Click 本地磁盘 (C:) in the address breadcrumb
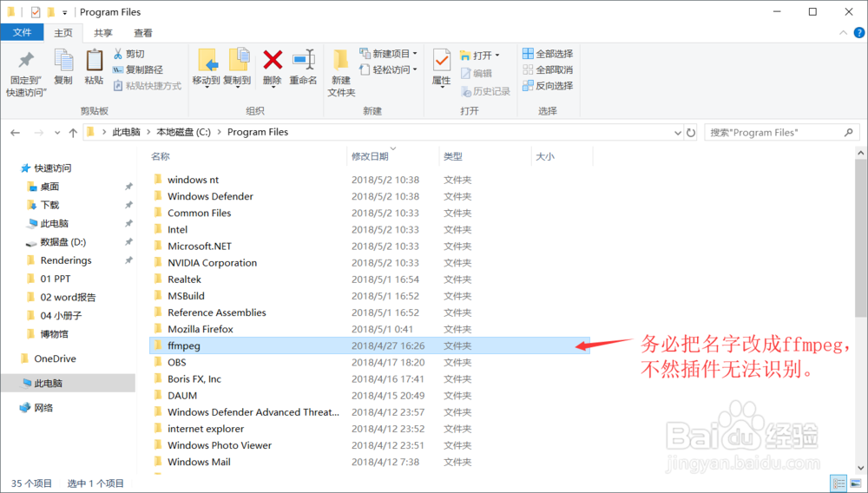The height and width of the screenshot is (493, 868). pyautogui.click(x=184, y=132)
